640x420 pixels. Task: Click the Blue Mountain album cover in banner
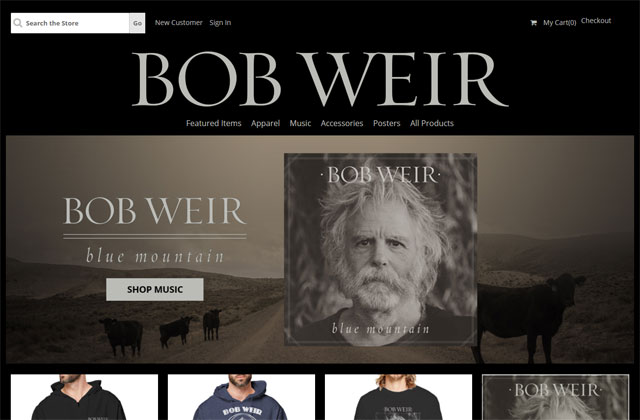pos(380,249)
